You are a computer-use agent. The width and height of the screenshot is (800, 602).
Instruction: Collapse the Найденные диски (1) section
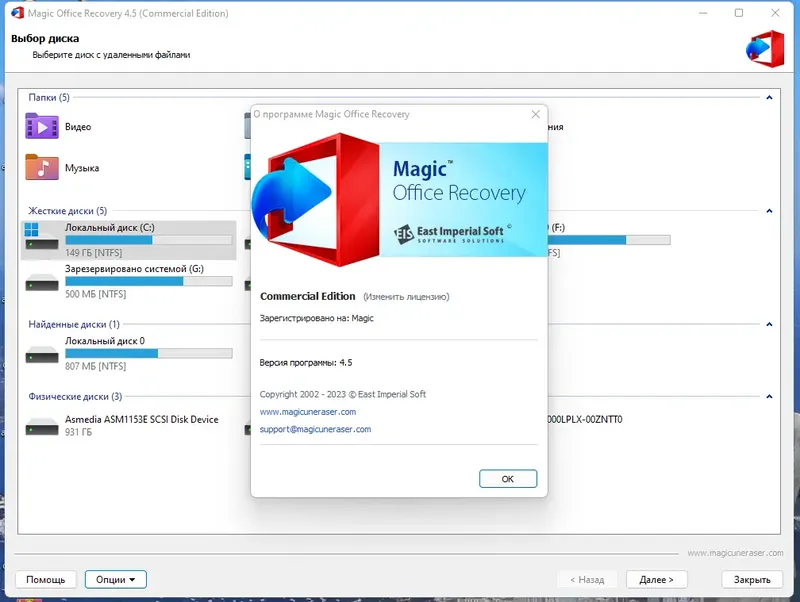click(769, 324)
